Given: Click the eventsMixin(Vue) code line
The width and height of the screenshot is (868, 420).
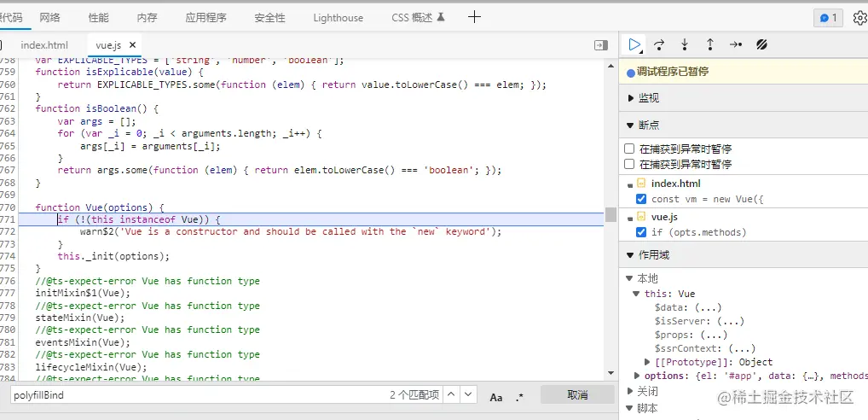Looking at the screenshot, I should tap(83, 341).
